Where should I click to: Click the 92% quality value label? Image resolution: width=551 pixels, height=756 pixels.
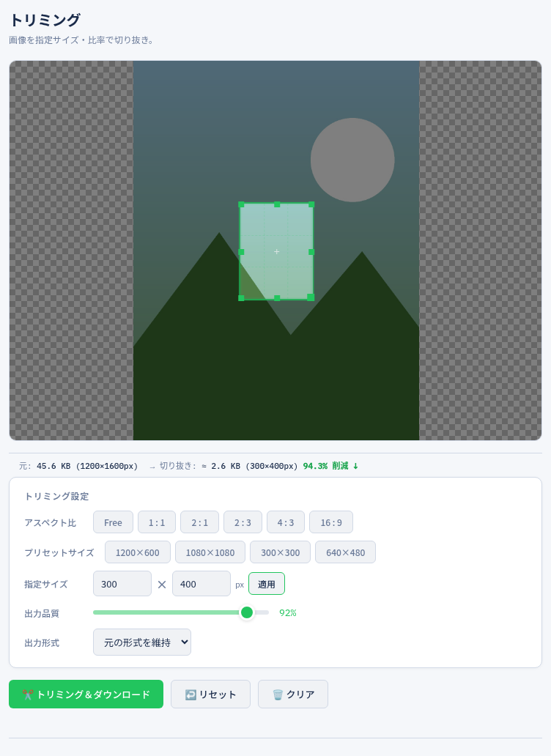288,613
